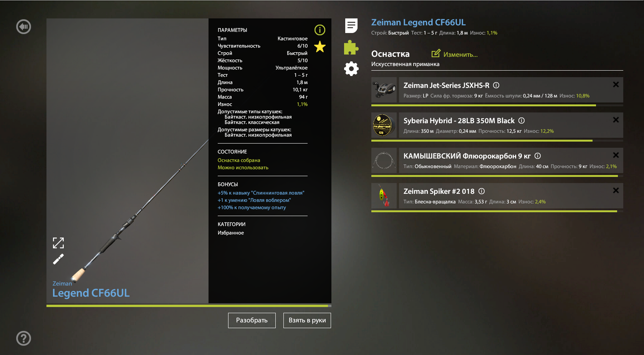This screenshot has height=355, width=644.
Task: Click the Jet-Series reel wear bar
Action: [x=497, y=105]
